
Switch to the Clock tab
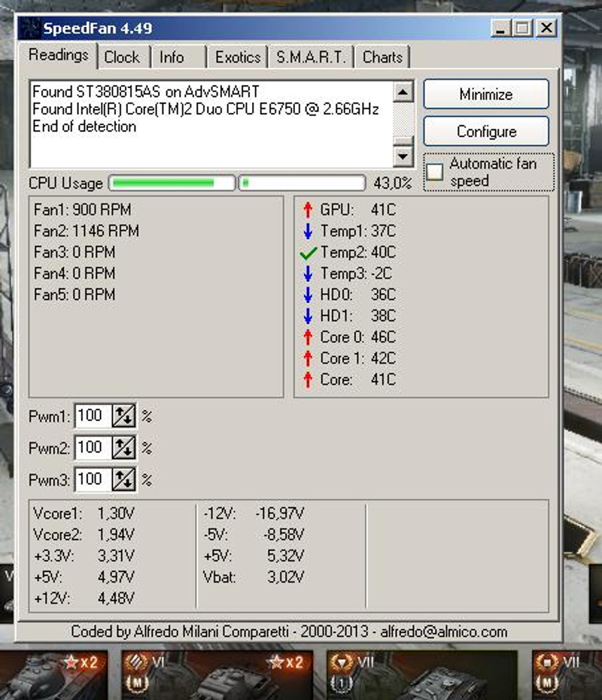[x=122, y=57]
